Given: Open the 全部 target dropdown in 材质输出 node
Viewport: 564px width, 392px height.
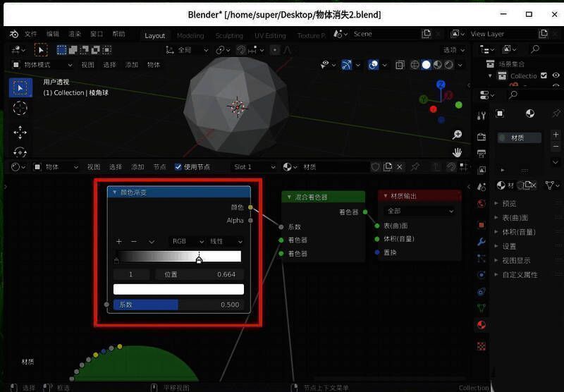Looking at the screenshot, I should coord(419,211).
